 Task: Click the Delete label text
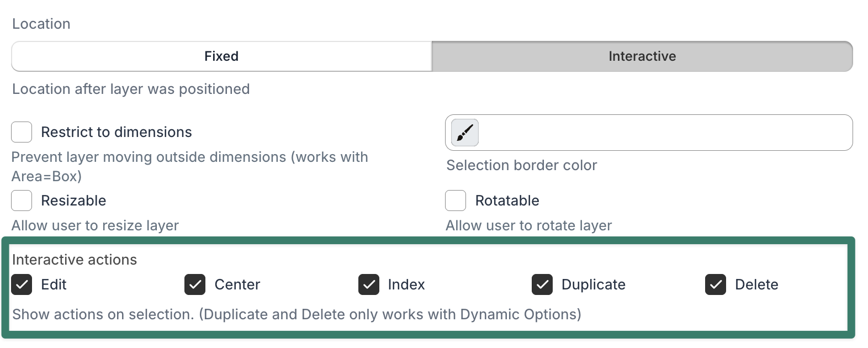tap(756, 284)
